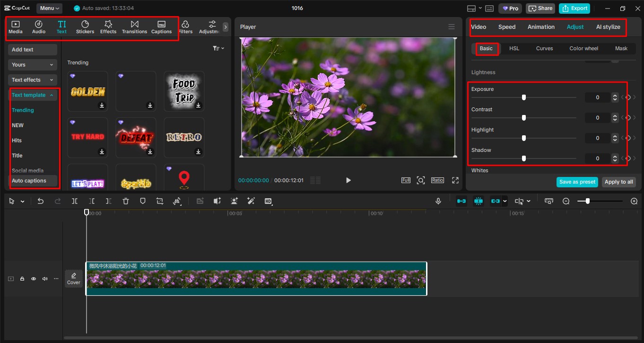644x343 pixels.
Task: Click the Save as preset button
Action: (577, 182)
